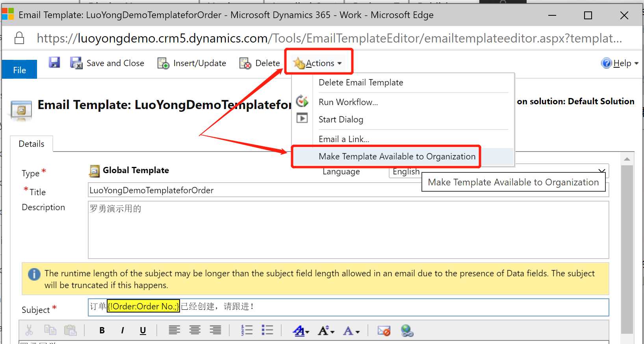This screenshot has height=344, width=644.
Task: Open the font face dropdown
Action: click(x=301, y=331)
